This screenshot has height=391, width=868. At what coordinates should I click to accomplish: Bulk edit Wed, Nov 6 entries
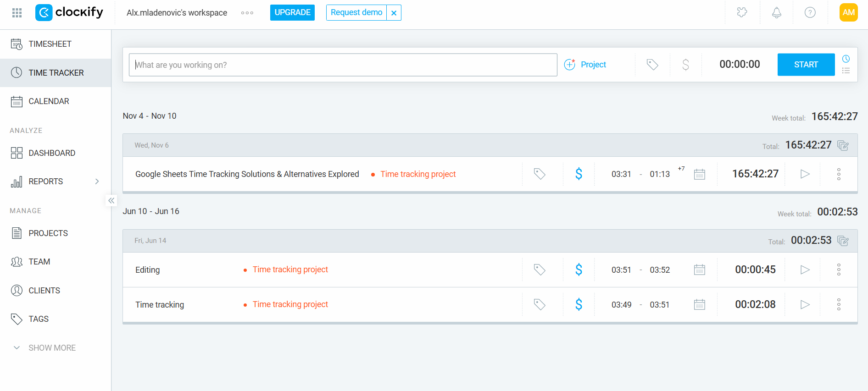[843, 145]
